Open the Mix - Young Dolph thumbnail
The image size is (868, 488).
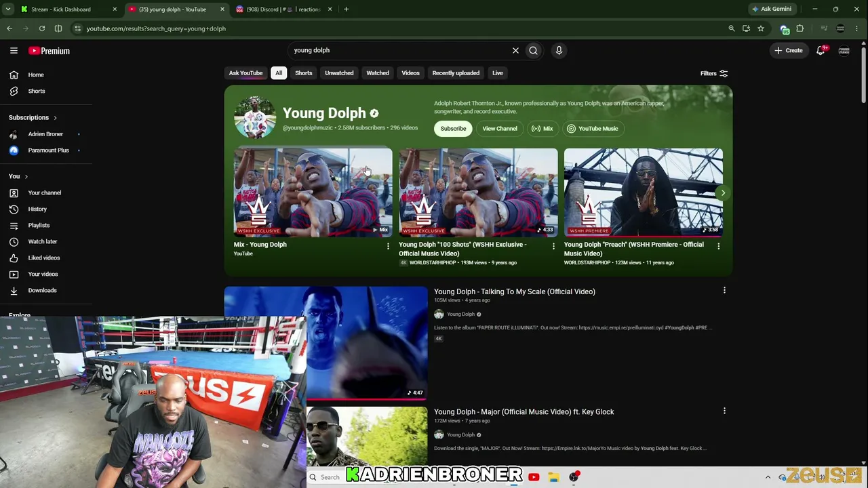(313, 192)
